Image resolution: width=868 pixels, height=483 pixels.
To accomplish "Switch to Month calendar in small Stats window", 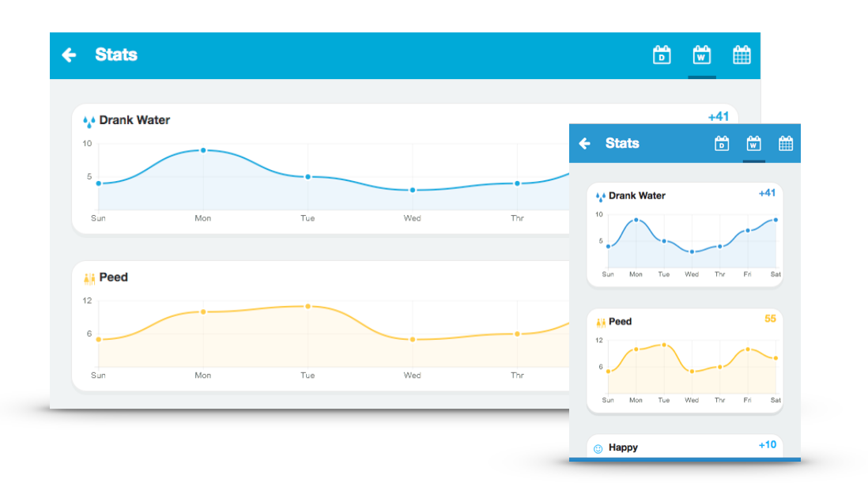I will pos(786,144).
